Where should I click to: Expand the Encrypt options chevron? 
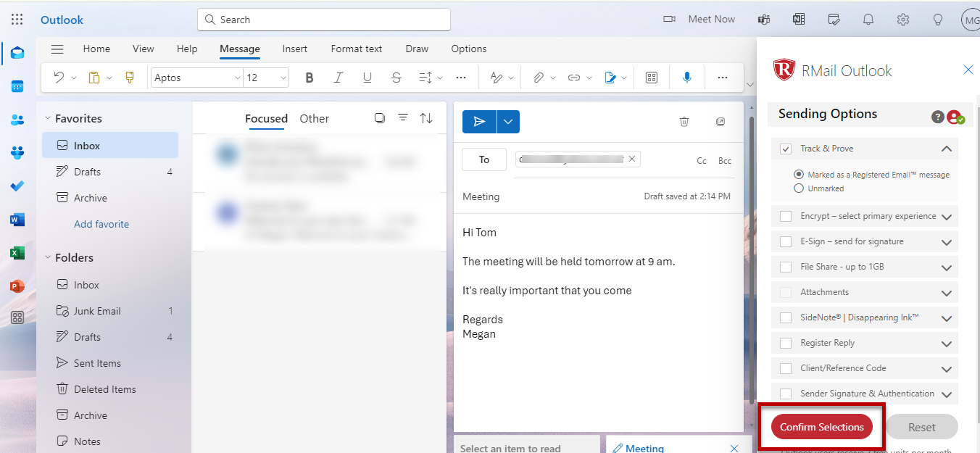[x=946, y=217]
